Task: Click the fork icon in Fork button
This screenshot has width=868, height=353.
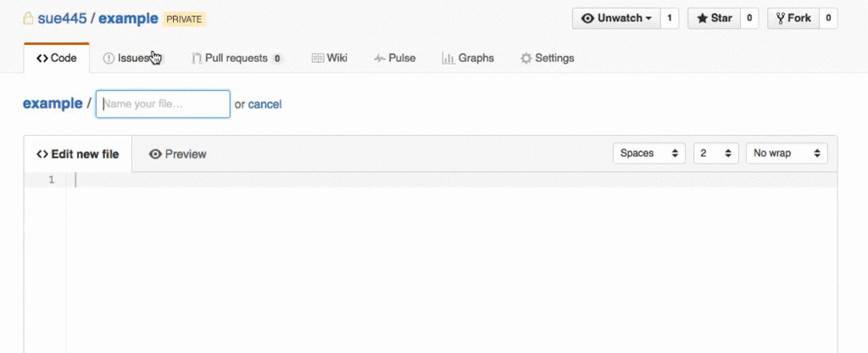Action: [x=781, y=19]
